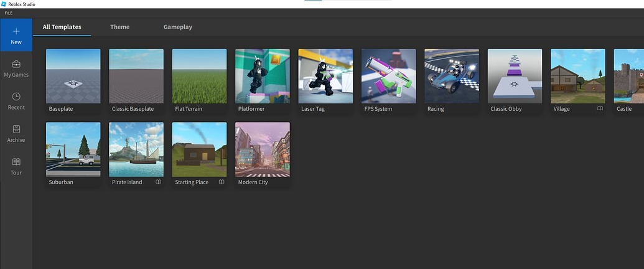This screenshot has height=269, width=644.
Task: Select the Flat Terrain template thumbnail
Action: [x=199, y=76]
